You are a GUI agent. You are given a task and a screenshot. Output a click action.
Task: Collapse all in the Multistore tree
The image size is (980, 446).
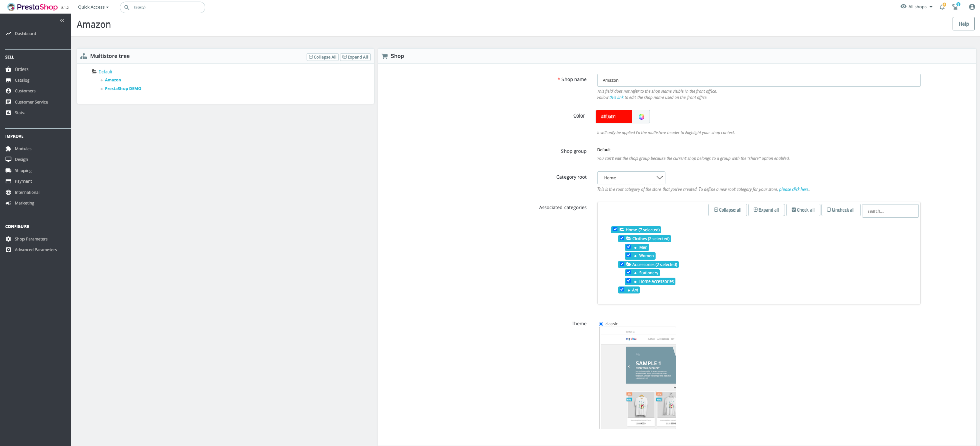pos(323,57)
